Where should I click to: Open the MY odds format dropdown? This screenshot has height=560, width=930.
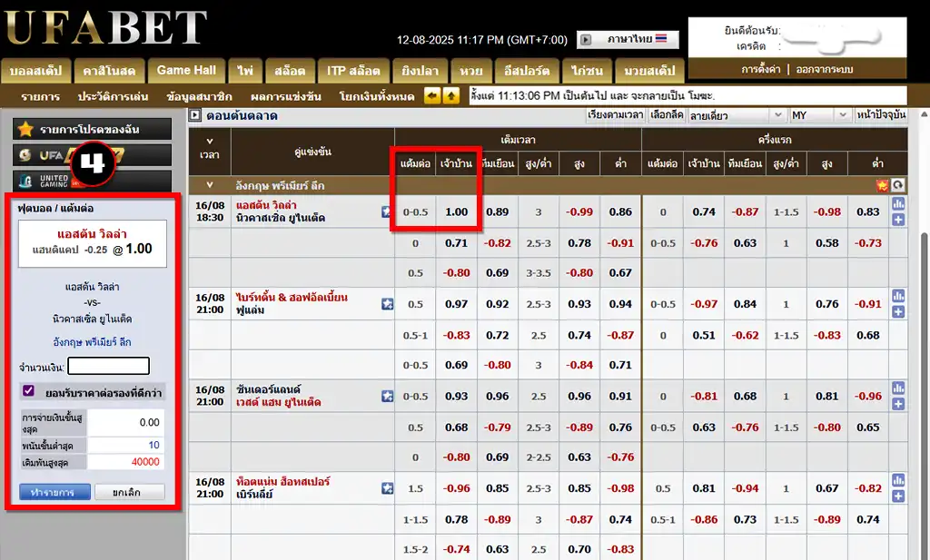click(x=820, y=115)
